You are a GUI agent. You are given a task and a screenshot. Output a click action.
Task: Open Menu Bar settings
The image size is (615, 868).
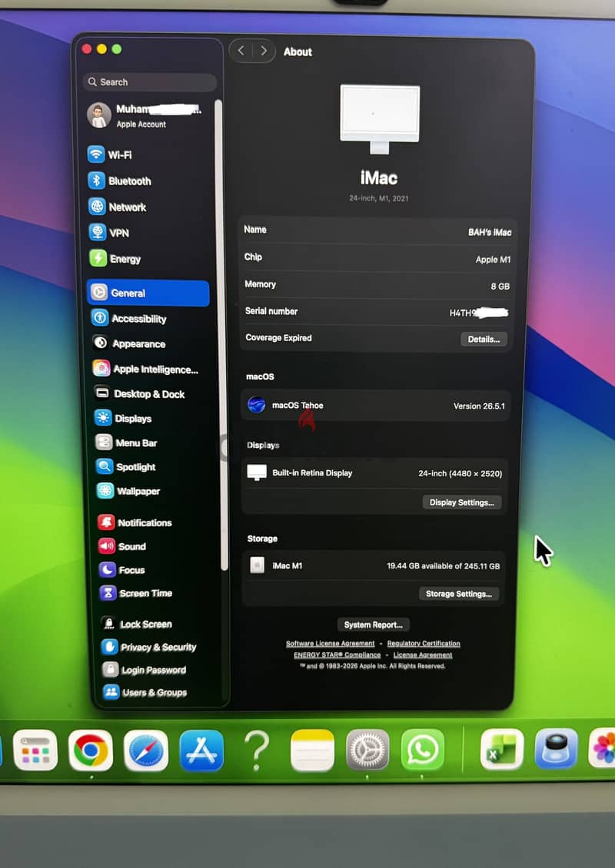click(x=126, y=442)
